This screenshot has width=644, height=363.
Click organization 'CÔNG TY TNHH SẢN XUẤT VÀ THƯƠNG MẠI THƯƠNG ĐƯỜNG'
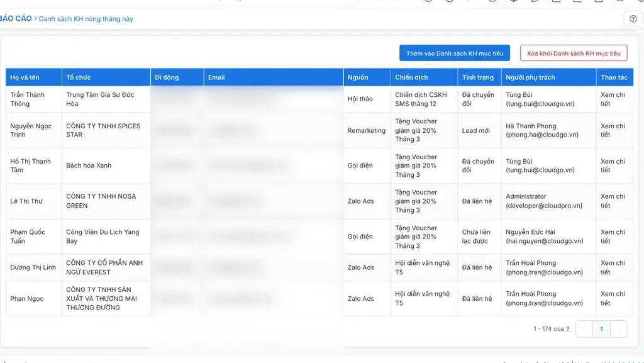click(102, 299)
